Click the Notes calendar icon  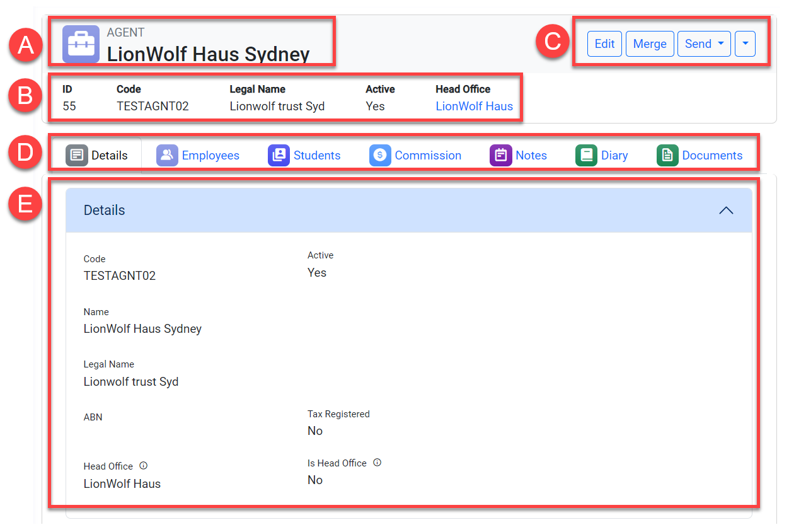click(x=500, y=155)
